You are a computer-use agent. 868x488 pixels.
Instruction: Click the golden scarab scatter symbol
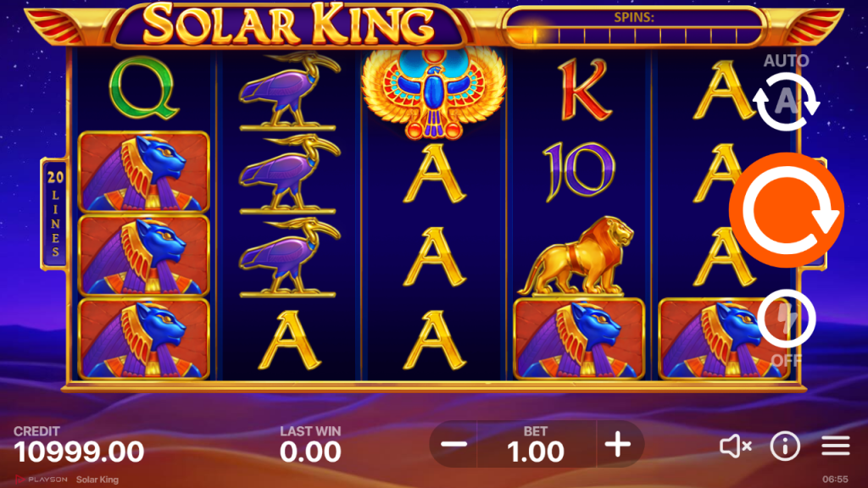(x=433, y=91)
